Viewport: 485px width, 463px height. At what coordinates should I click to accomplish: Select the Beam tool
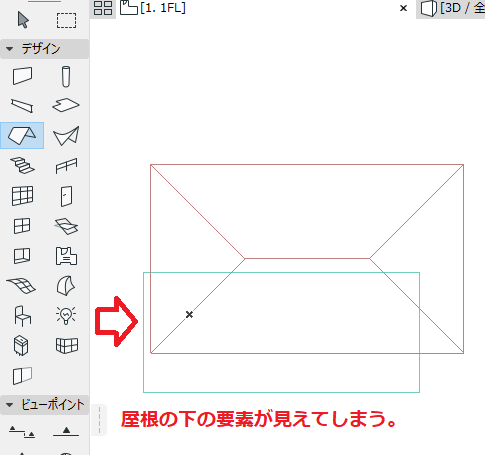pyautogui.click(x=22, y=105)
